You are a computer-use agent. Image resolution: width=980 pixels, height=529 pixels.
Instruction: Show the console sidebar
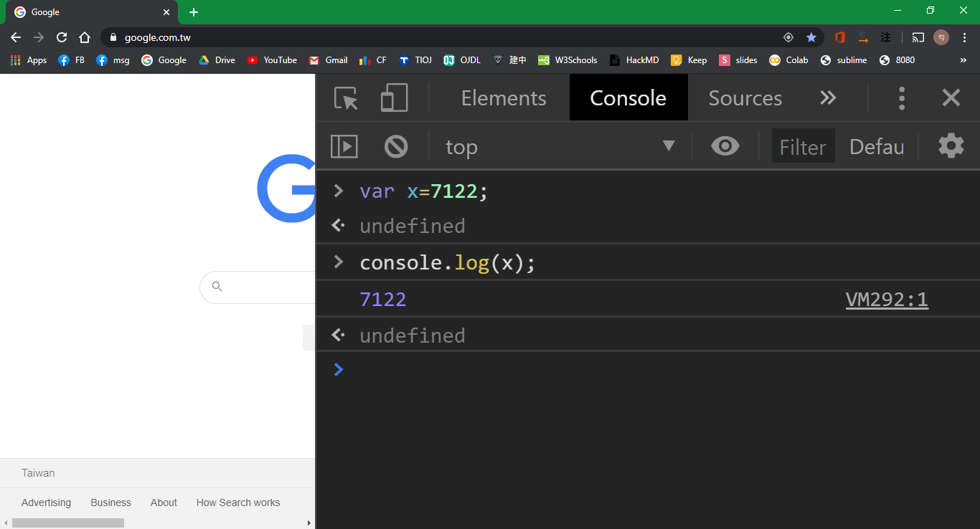(x=344, y=147)
